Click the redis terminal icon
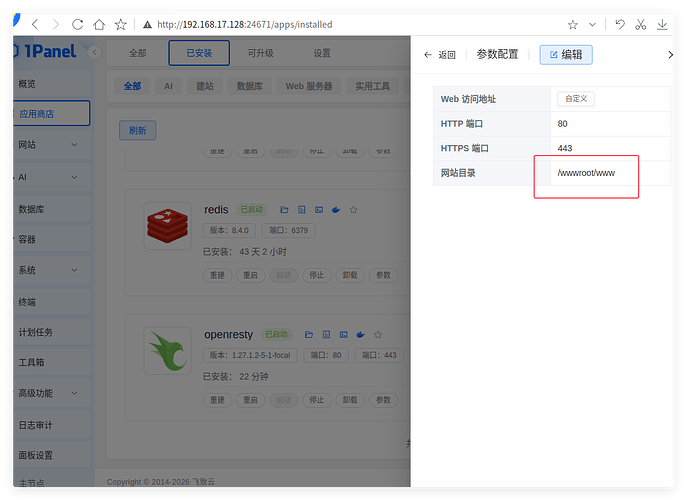 [319, 210]
